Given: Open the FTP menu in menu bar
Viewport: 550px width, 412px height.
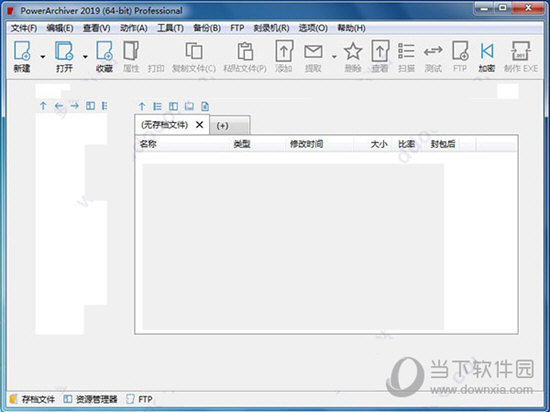Looking at the screenshot, I should point(237,28).
